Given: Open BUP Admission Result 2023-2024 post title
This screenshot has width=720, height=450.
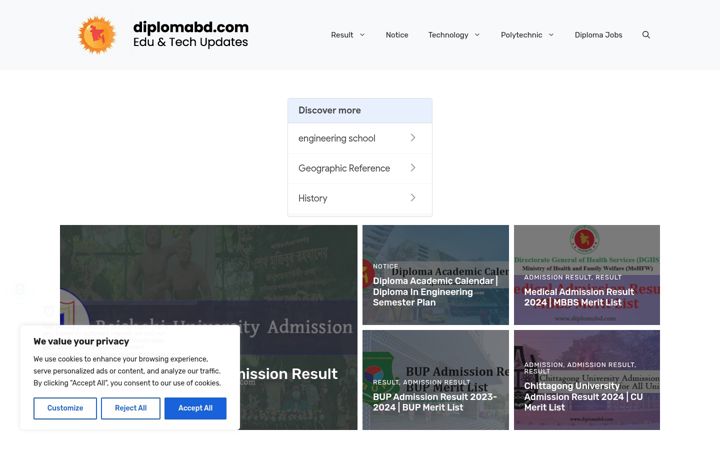Looking at the screenshot, I should 434,402.
